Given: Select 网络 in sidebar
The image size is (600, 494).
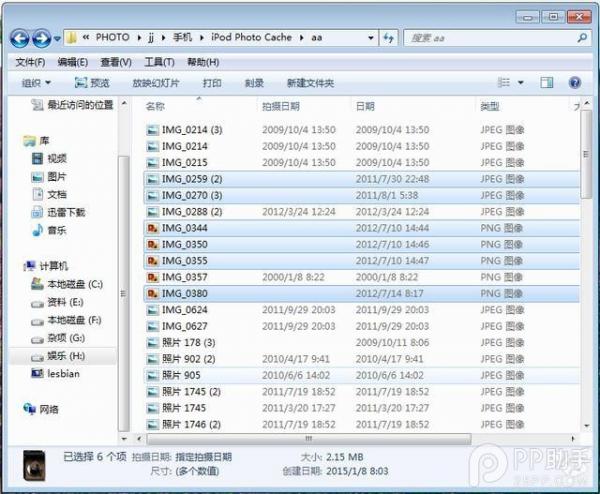Looking at the screenshot, I should pyautogui.click(x=41, y=409).
